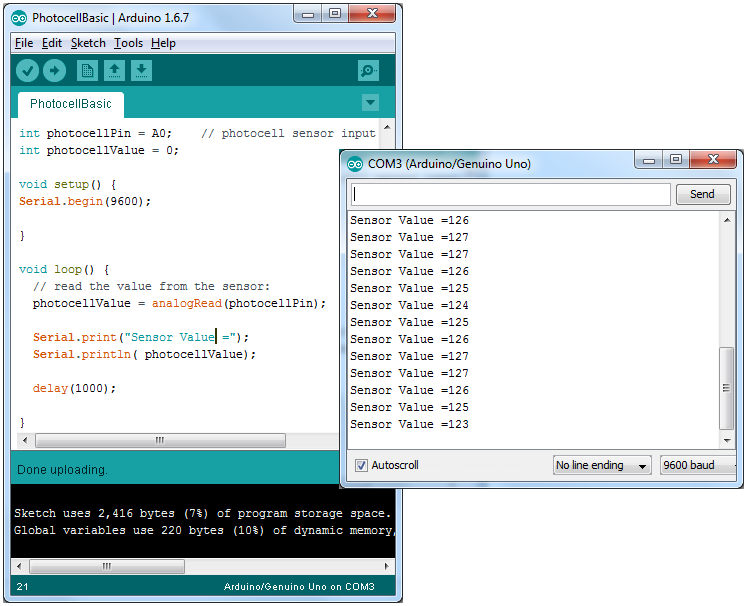
Task: Click the '// read the value from the sensor:' comment
Action: [151, 286]
